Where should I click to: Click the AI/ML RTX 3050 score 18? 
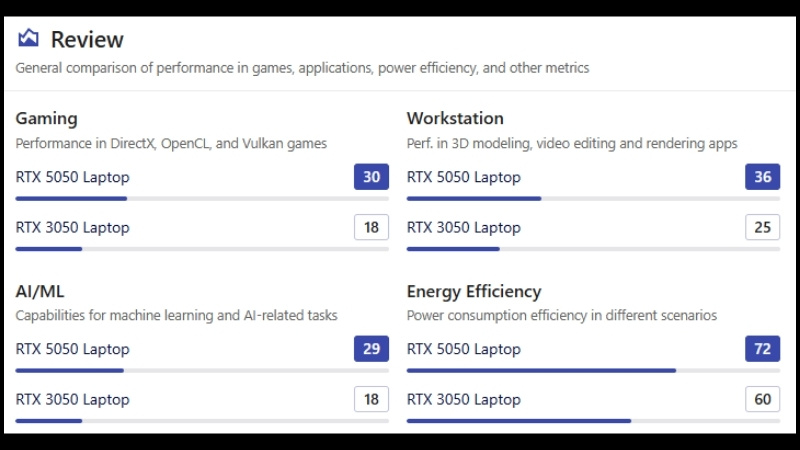click(x=371, y=399)
